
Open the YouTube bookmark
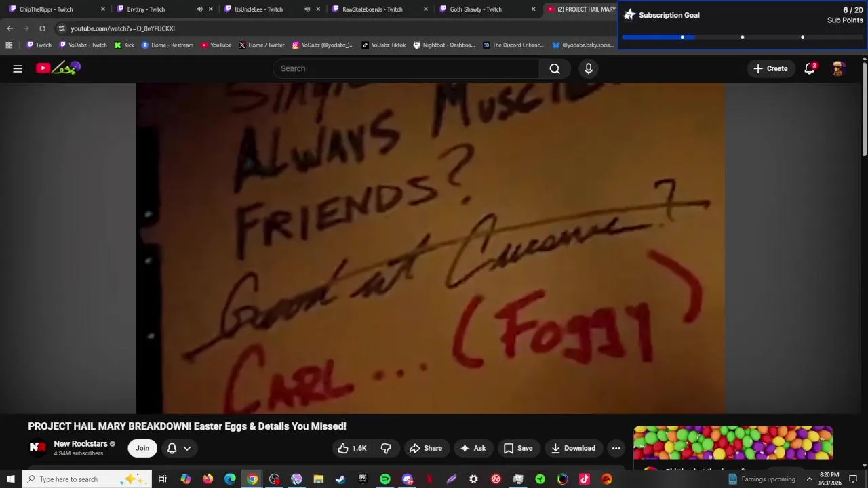[216, 45]
